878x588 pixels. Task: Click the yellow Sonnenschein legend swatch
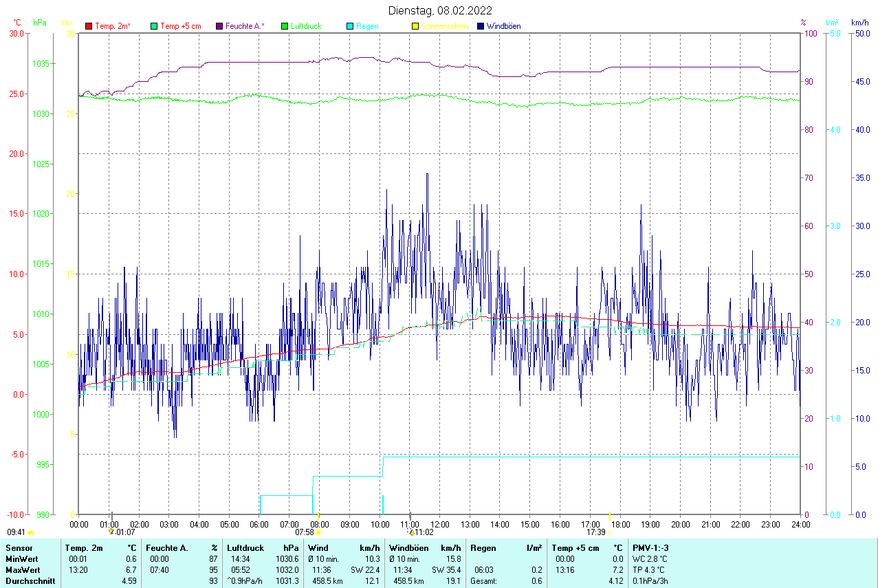415,26
